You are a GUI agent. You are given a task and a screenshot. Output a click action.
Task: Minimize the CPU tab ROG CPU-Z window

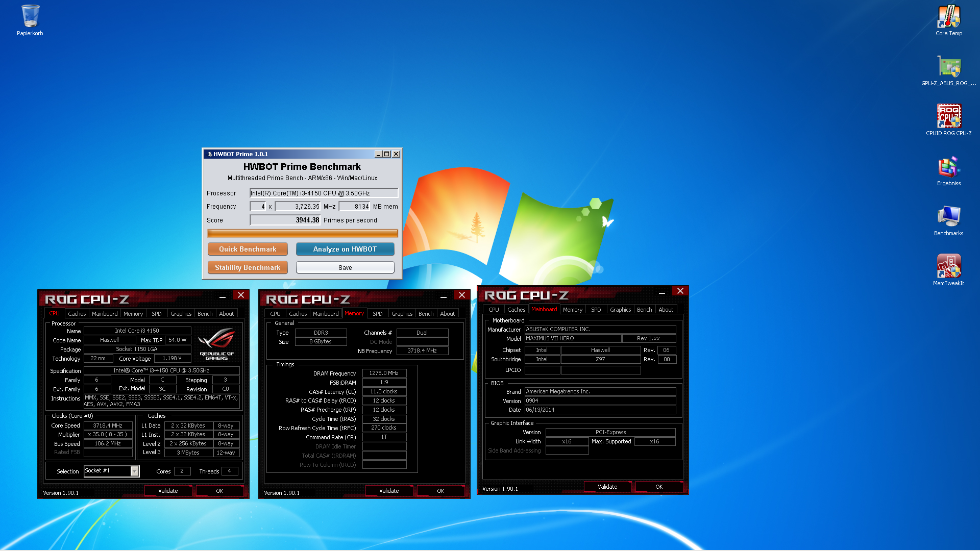(x=223, y=296)
